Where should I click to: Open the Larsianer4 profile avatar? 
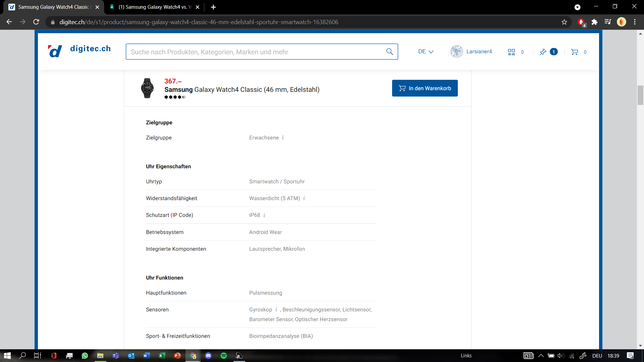pos(457,52)
